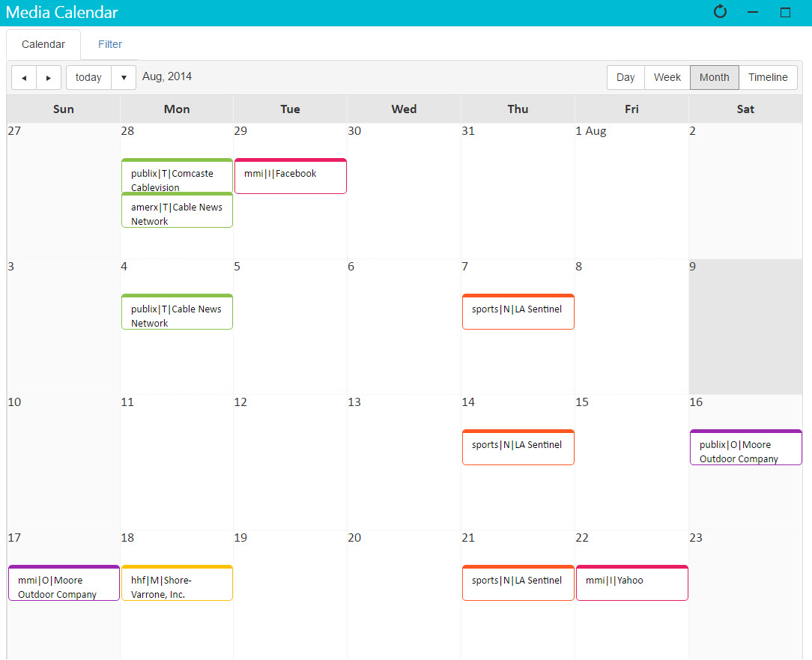This screenshot has width=812, height=660.
Task: Click the Mon column header
Action: pyautogui.click(x=177, y=109)
